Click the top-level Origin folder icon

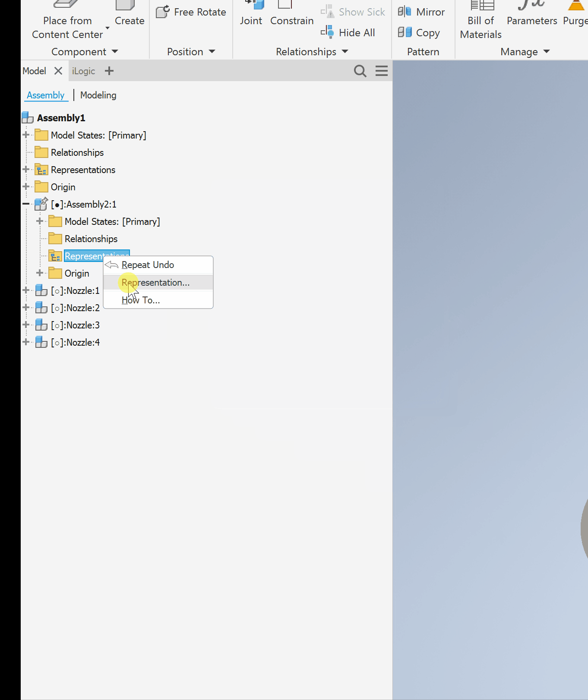(41, 186)
